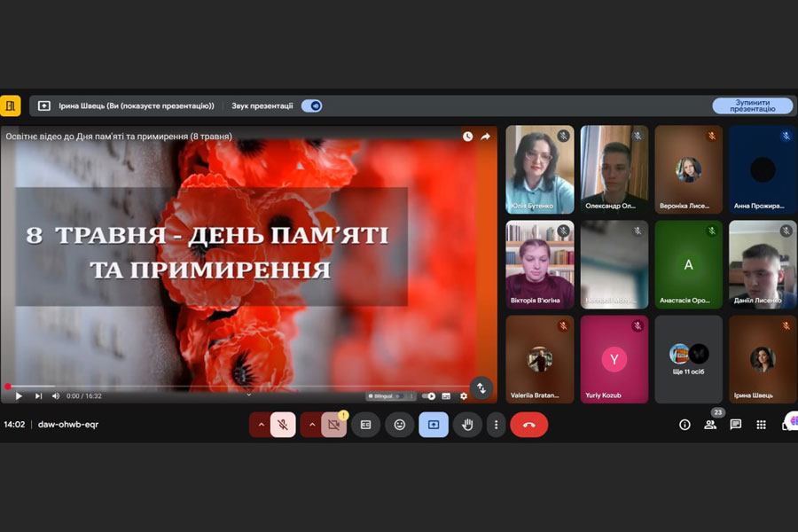Toggle YouTube autoplay switch

(428, 396)
